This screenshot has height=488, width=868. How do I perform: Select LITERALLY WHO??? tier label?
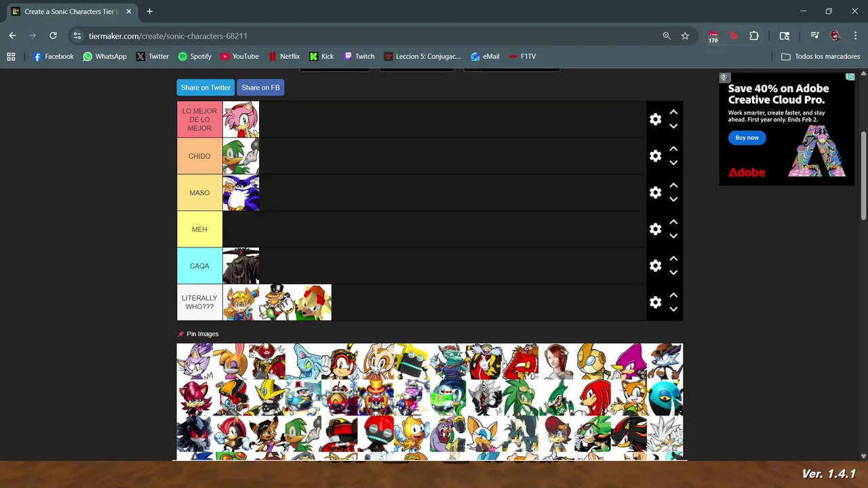[199, 302]
